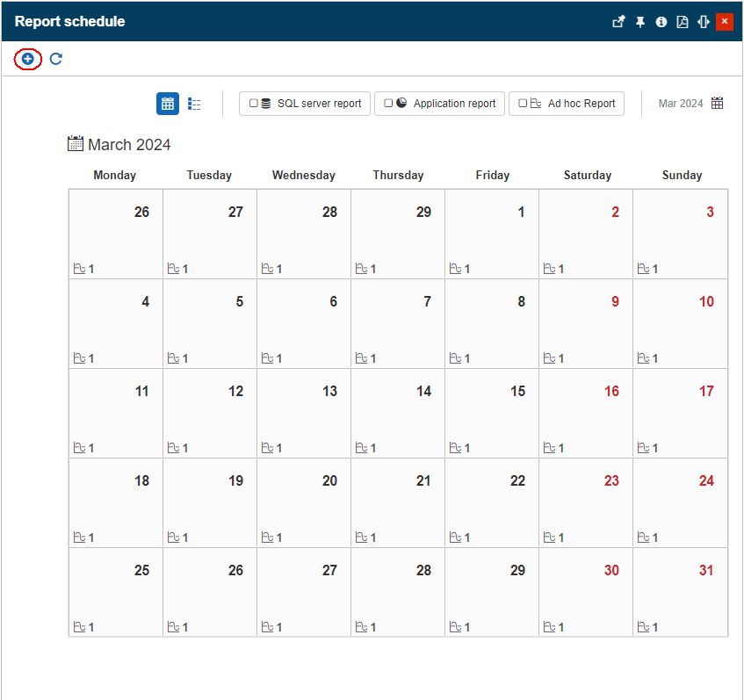
Task: Switch to list view
Action: (x=194, y=104)
